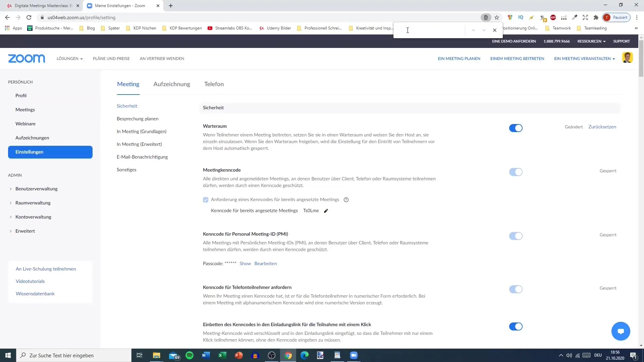Screen dimensions: 644x362
Task: Click the Zoom logo icon
Action: (26, 58)
